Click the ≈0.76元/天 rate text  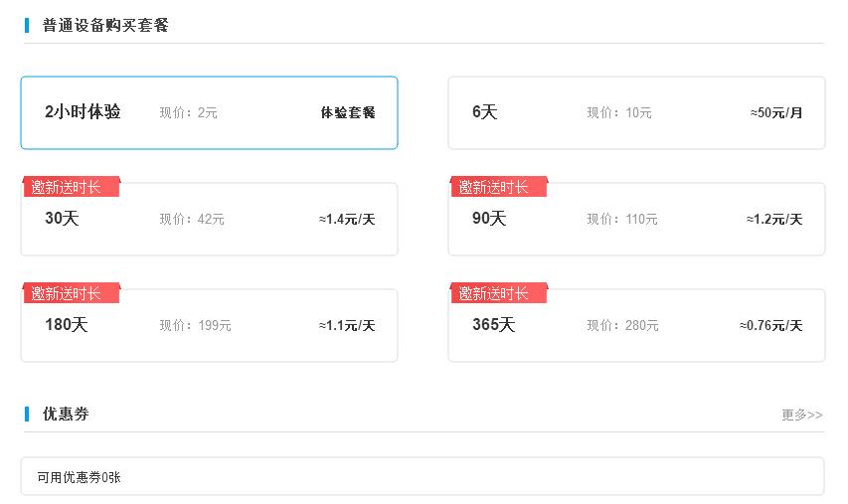click(x=770, y=325)
